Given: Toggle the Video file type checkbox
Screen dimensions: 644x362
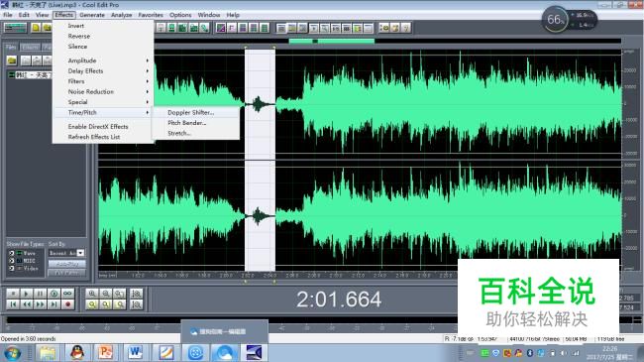Looking at the screenshot, I should click(x=12, y=268).
